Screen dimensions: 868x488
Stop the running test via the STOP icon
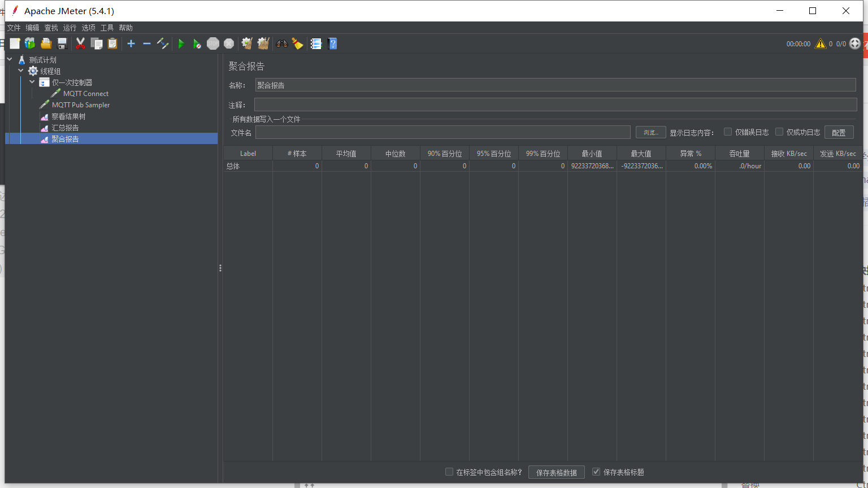pos(213,43)
